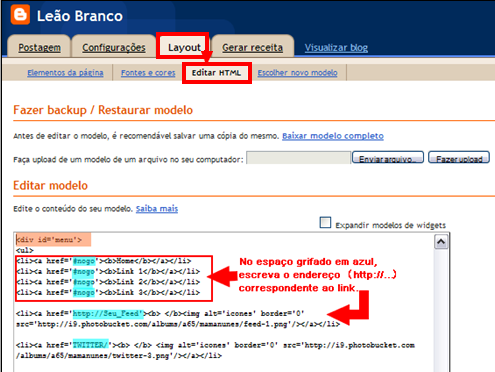Click the highlighted http://Seu_Feed text

[x=108, y=314]
